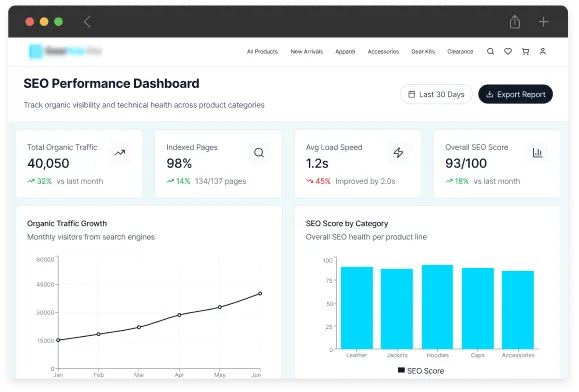
Task: Click the SEO Score by Category title
Action: pos(347,223)
